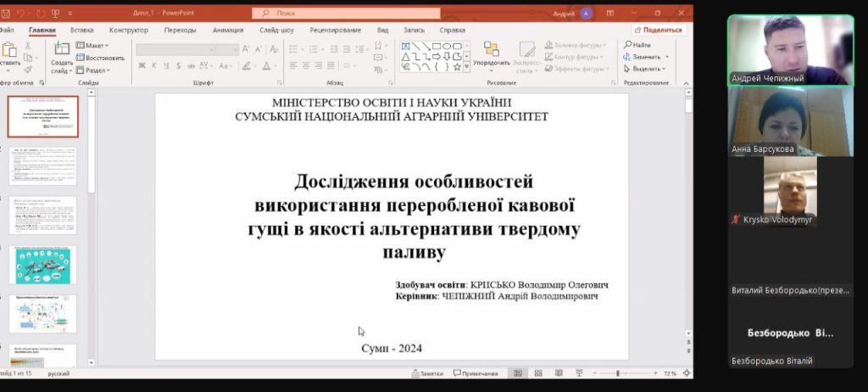Click the Создать слайд new slide icon
This screenshot has height=392, width=868.
61,49
